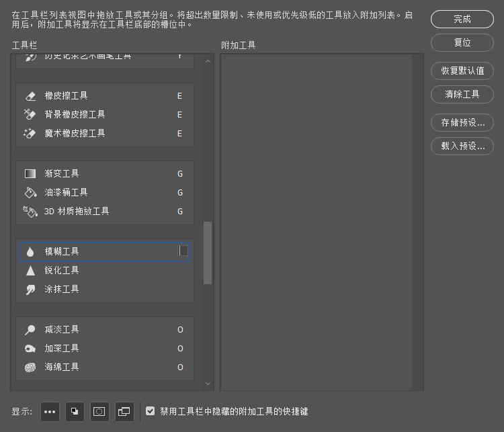Viewport: 504px width, 432px height.
Task: Click the Blur tool shortcut key field
Action: click(183, 251)
